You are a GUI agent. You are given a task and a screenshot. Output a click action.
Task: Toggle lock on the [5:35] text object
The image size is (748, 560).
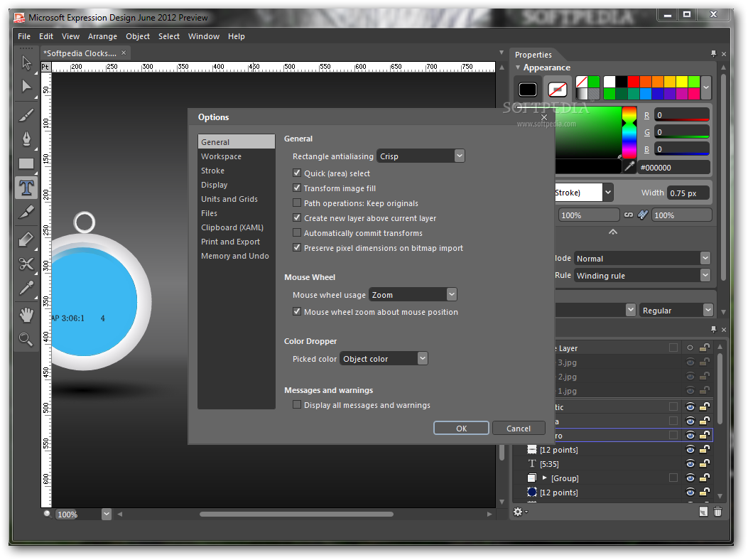point(705,463)
